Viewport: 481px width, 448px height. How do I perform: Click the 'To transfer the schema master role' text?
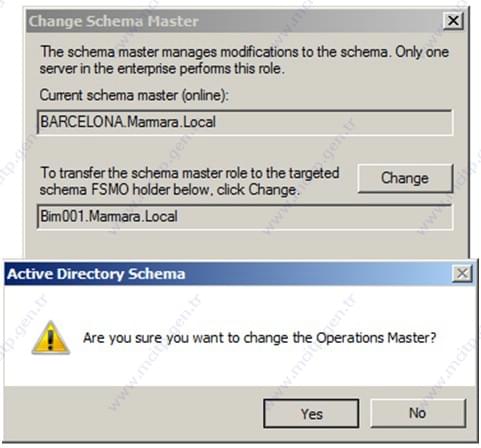[190, 173]
